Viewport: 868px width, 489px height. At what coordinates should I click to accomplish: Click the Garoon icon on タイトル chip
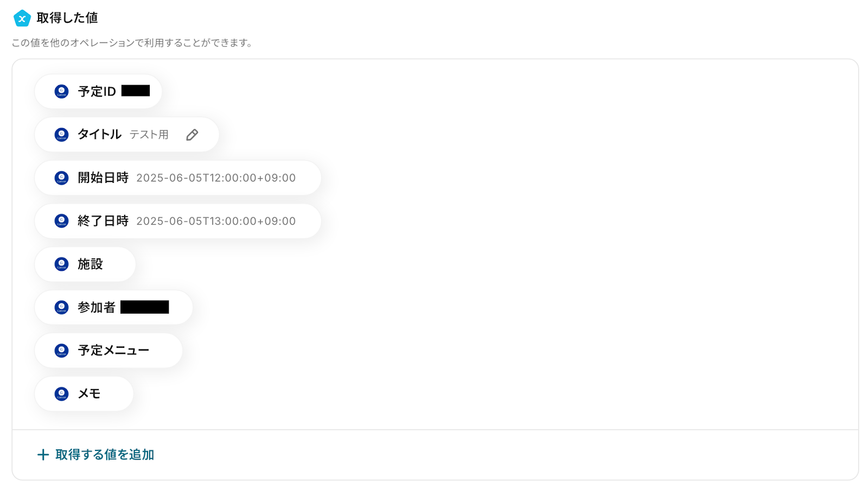61,135
